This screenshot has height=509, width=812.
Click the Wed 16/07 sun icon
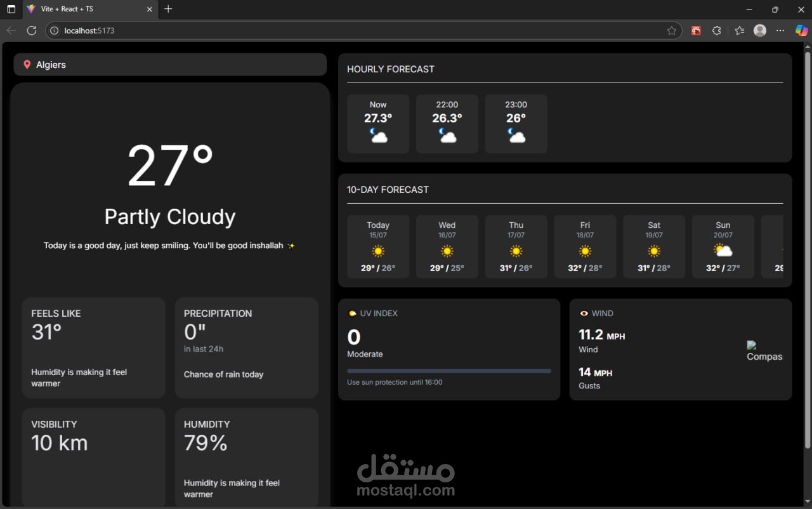coord(447,251)
